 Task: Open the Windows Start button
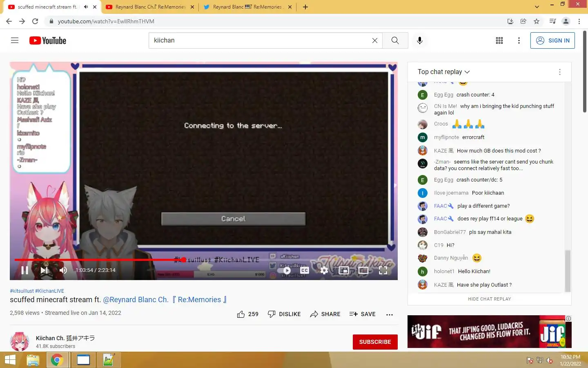pos(10,360)
